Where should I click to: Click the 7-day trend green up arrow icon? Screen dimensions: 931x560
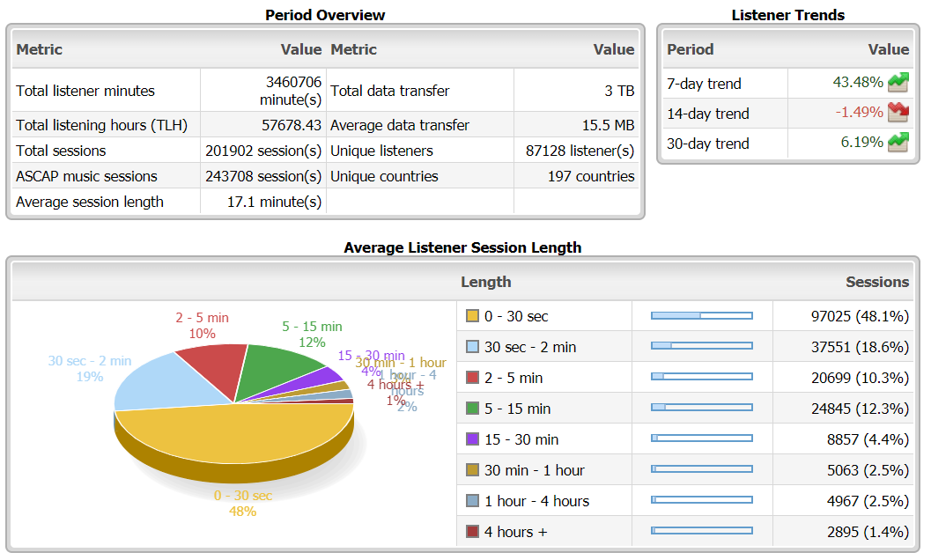pyautogui.click(x=898, y=82)
